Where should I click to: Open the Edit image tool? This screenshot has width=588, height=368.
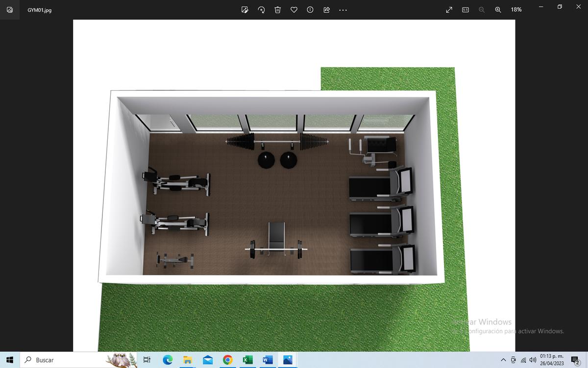click(245, 10)
